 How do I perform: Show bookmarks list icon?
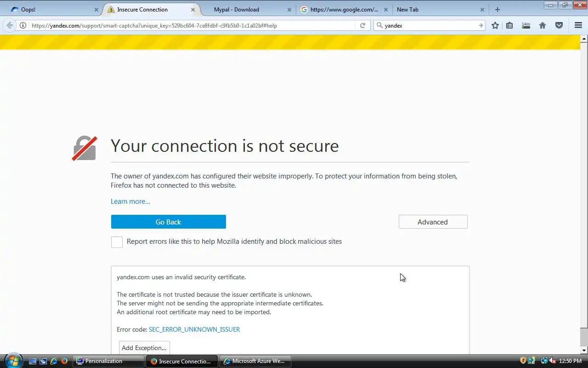(509, 26)
